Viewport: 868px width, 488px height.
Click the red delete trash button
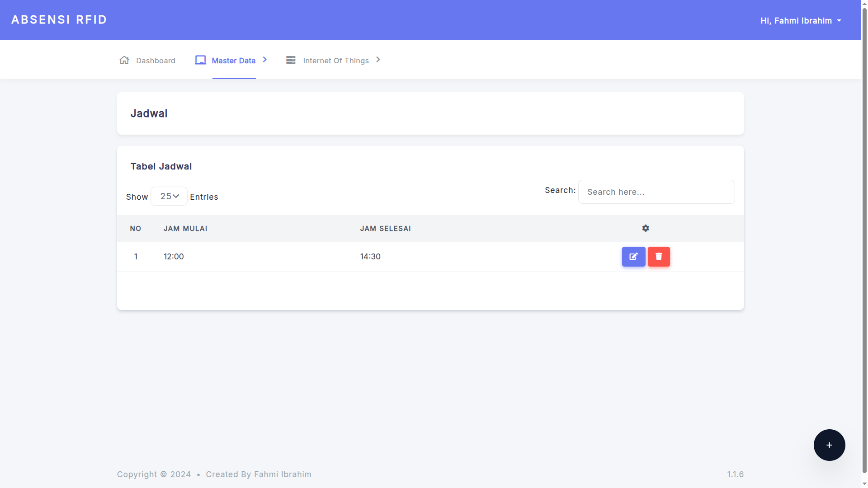(x=659, y=257)
